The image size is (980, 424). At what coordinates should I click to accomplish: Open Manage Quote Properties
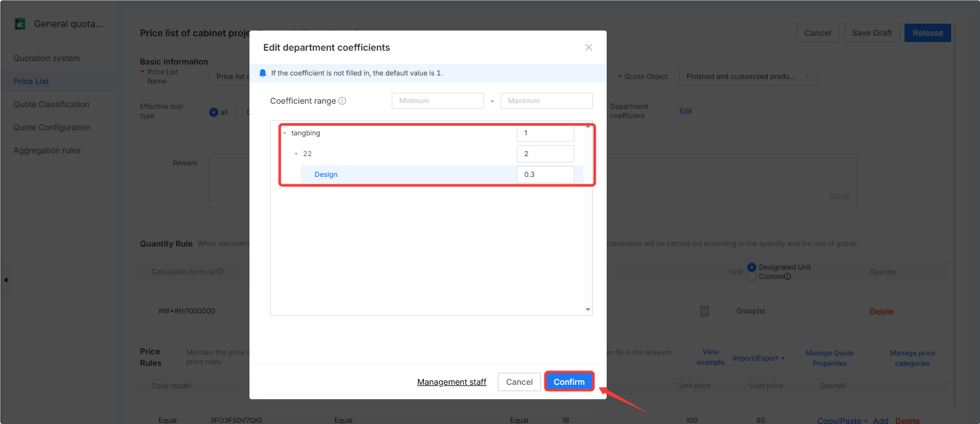tap(830, 358)
